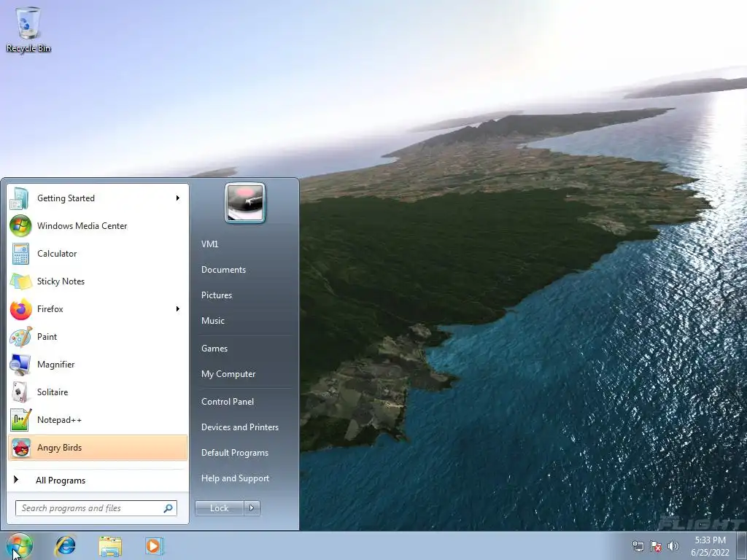Click the volume speaker tray icon
The height and width of the screenshot is (560, 747).
673,546
